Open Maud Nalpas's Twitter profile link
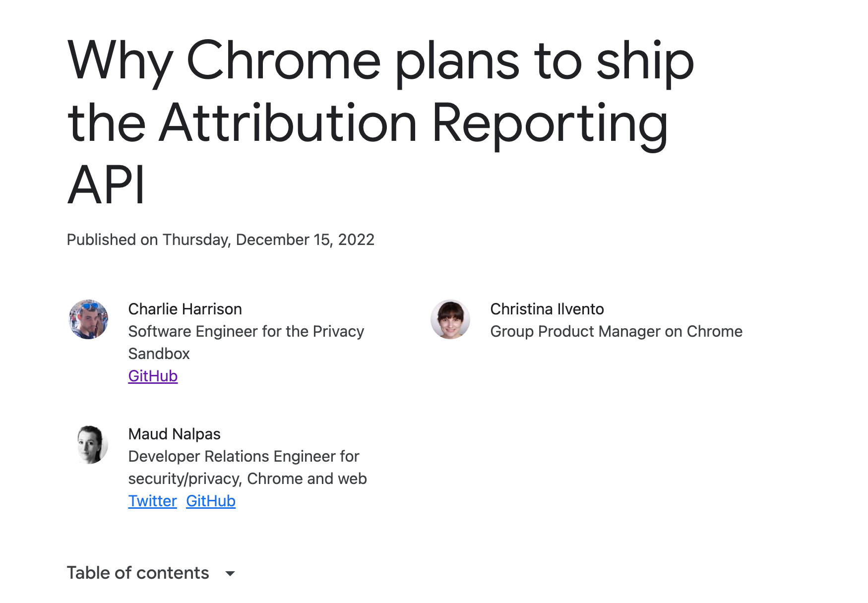Viewport: 868px width, 603px height. pos(152,501)
